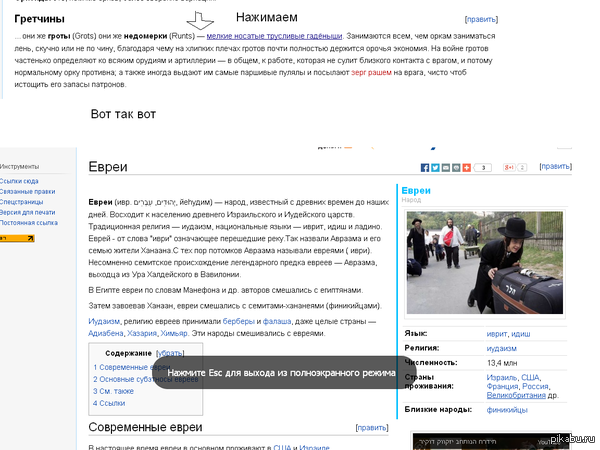
Task: Open the red link 'зерг рашем'
Action: tap(371, 72)
